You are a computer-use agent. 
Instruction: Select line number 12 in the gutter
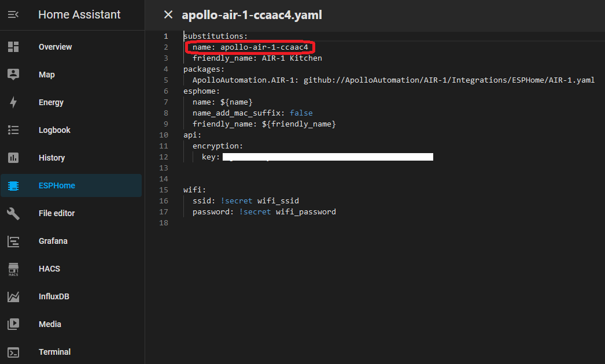165,157
